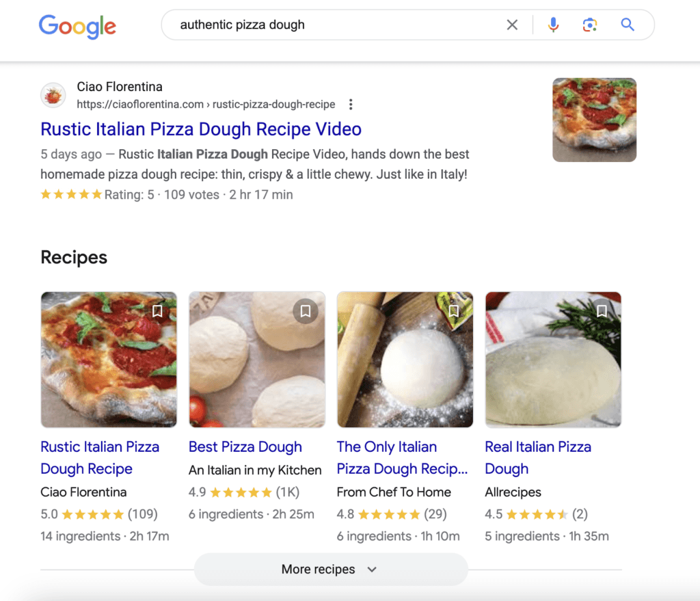The image size is (700, 601).
Task: Open pizza thumbnail beside top result
Action: click(594, 120)
